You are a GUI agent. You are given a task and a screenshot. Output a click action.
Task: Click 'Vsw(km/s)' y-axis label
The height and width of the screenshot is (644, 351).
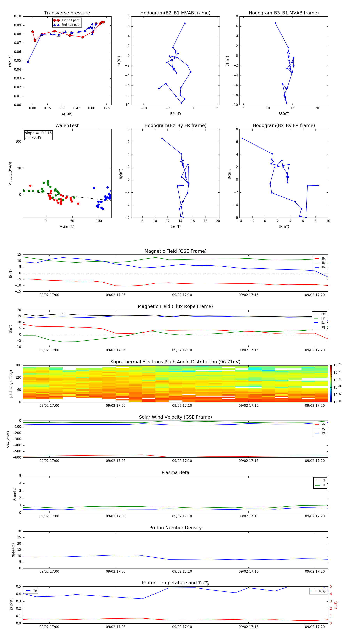click(x=8, y=439)
